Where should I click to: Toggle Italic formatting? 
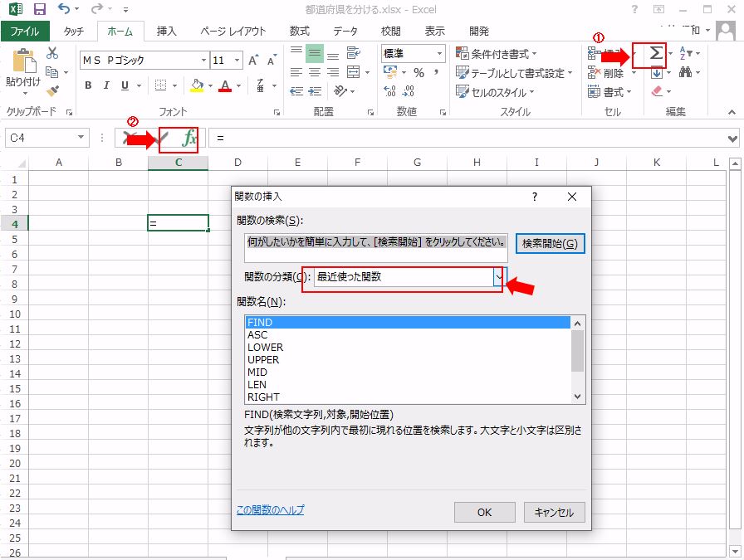pos(107,85)
